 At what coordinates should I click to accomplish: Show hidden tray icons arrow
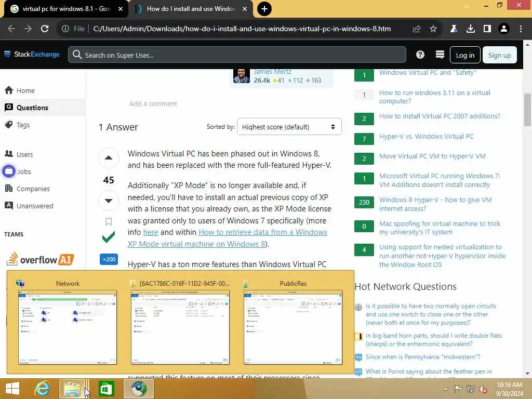(x=445, y=389)
